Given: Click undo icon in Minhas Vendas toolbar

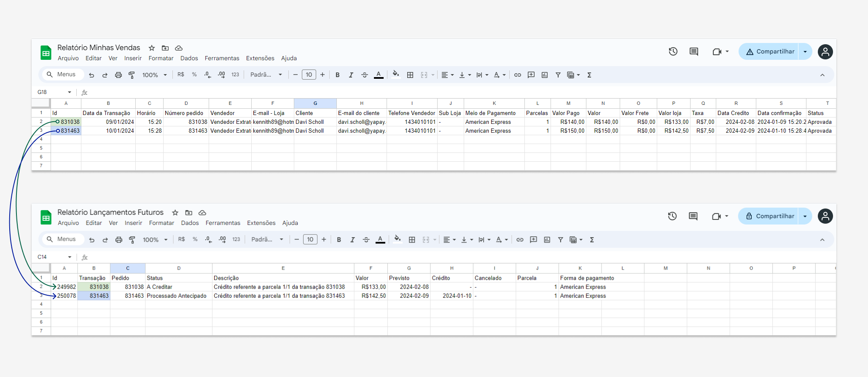Looking at the screenshot, I should tap(91, 75).
